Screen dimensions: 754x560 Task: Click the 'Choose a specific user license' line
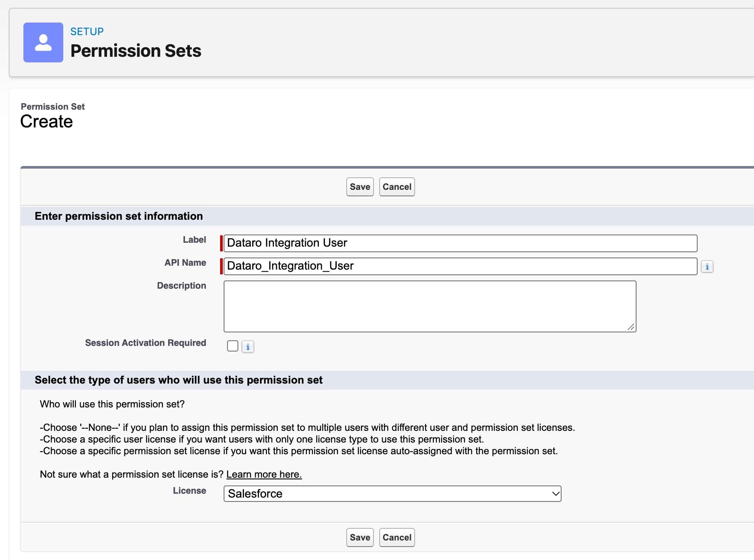click(262, 439)
